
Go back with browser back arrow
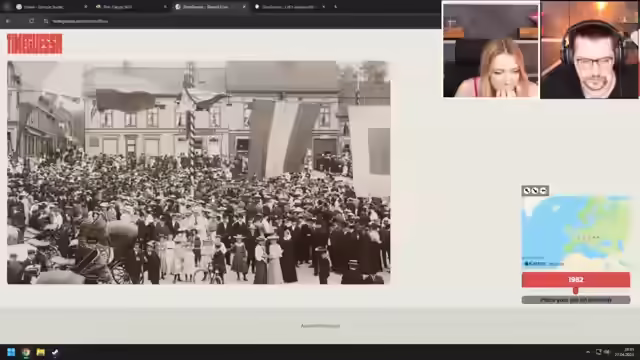tap(8, 21)
